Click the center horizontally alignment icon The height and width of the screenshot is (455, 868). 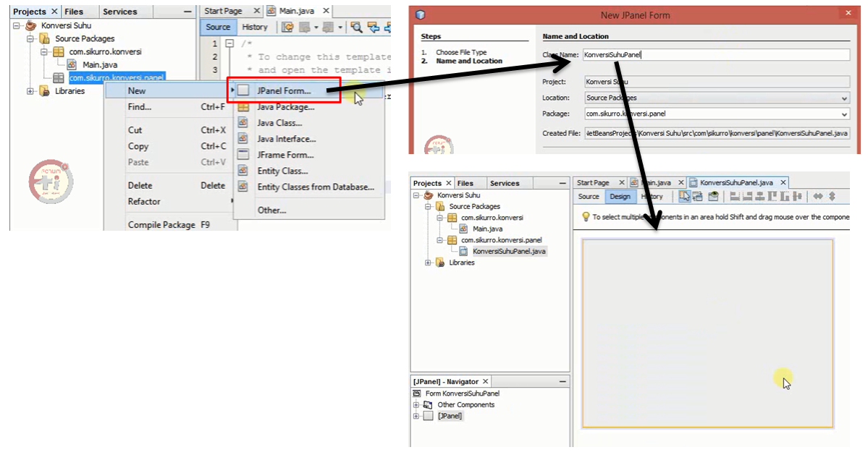click(x=759, y=196)
